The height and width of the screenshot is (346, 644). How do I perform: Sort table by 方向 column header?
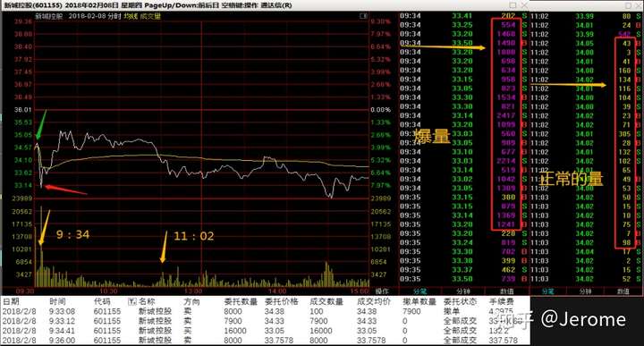191,301
